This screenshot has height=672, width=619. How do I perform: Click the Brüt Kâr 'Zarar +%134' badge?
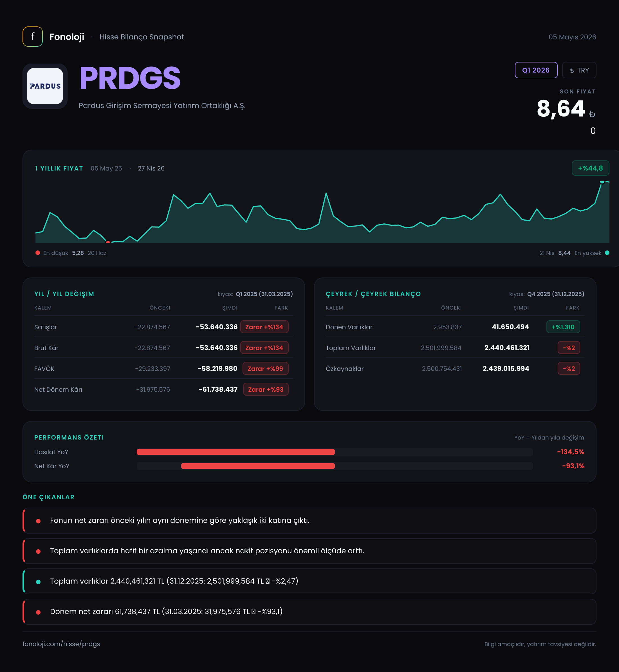[264, 348]
